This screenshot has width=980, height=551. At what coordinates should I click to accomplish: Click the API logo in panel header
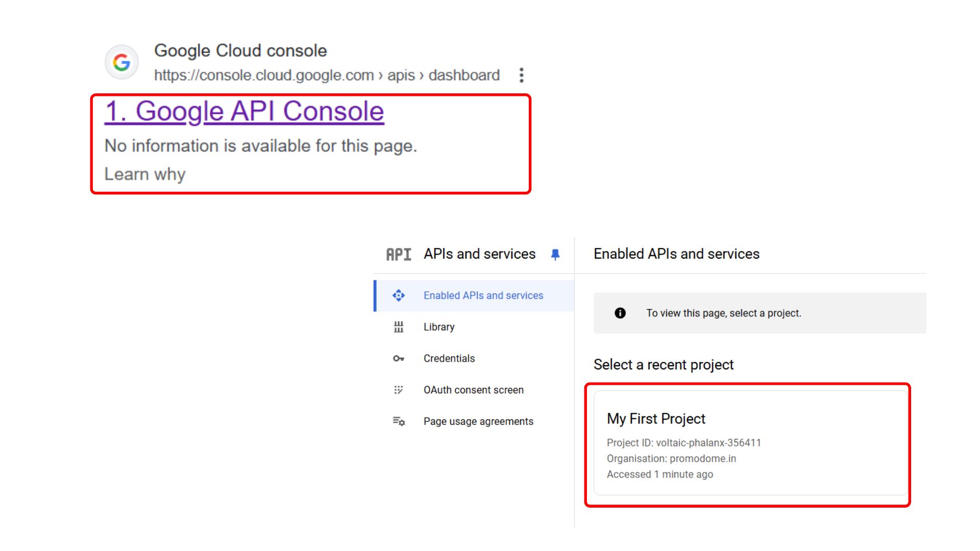tap(399, 254)
